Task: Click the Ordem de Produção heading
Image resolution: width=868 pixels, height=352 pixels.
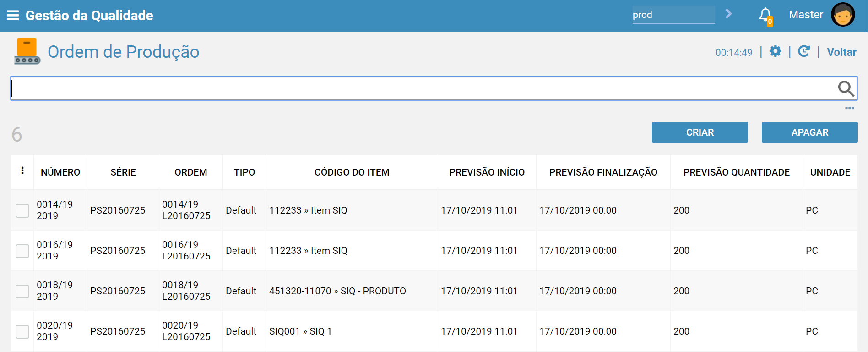Action: (x=124, y=52)
